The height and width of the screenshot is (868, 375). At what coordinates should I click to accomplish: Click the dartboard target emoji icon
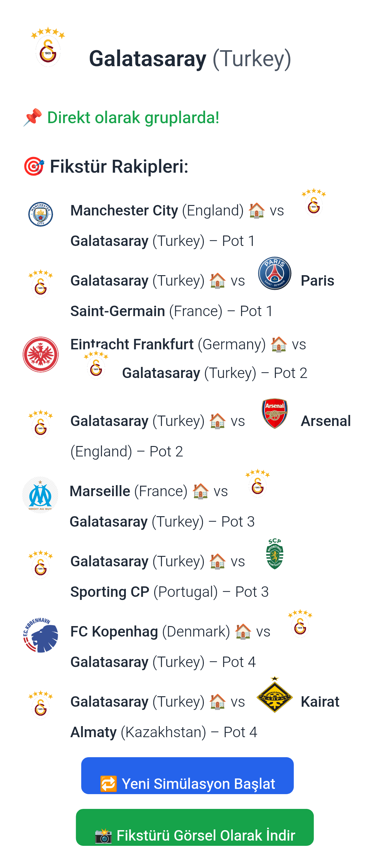(x=34, y=166)
